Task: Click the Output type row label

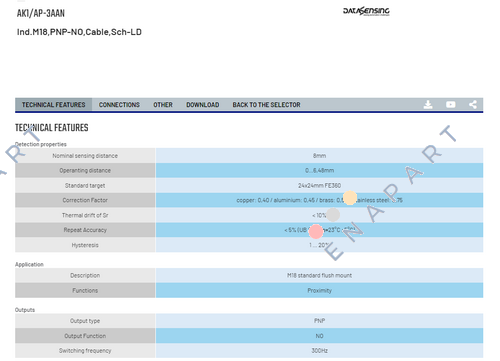Action: click(x=85, y=321)
